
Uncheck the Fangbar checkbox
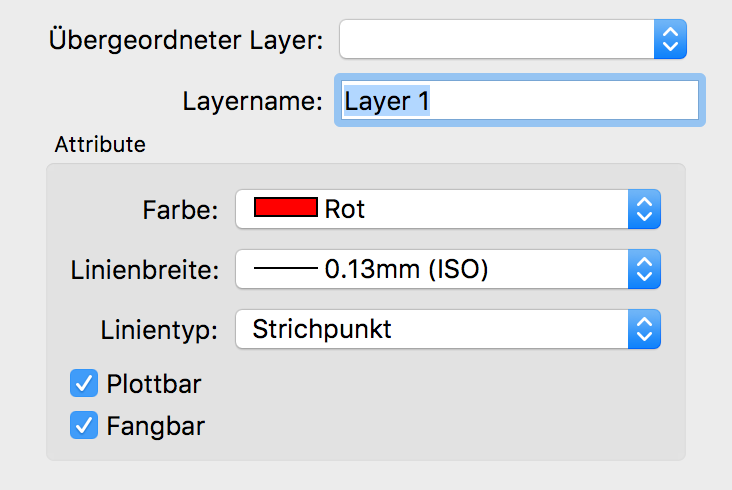84,426
